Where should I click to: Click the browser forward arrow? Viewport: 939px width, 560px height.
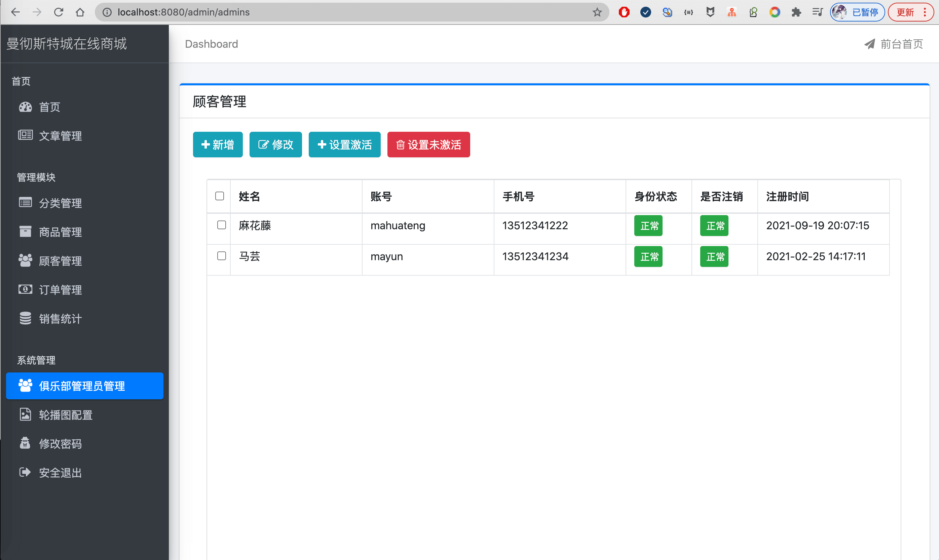pyautogui.click(x=37, y=12)
